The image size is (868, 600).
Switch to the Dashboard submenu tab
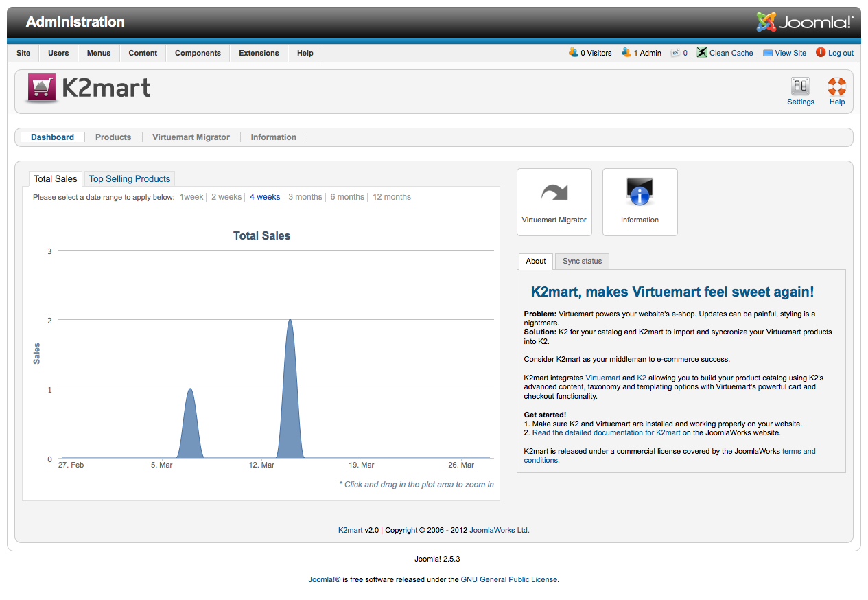coord(52,137)
